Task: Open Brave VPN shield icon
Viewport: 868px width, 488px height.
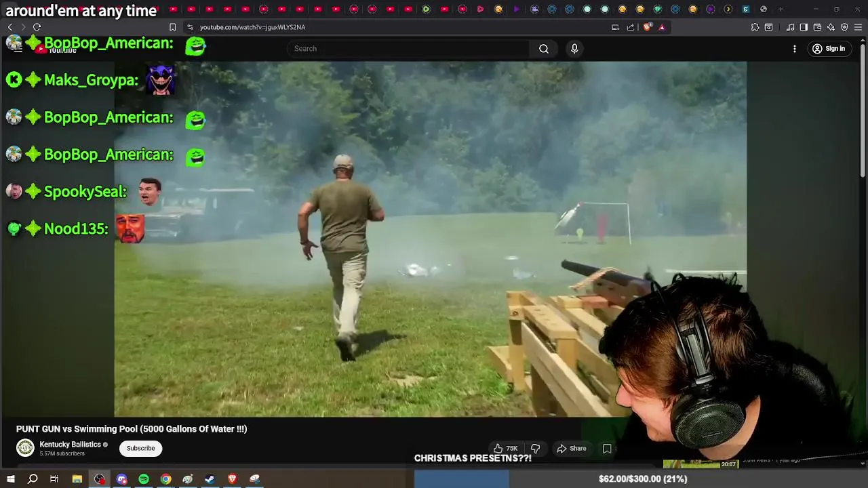Action: pyautogui.click(x=844, y=27)
